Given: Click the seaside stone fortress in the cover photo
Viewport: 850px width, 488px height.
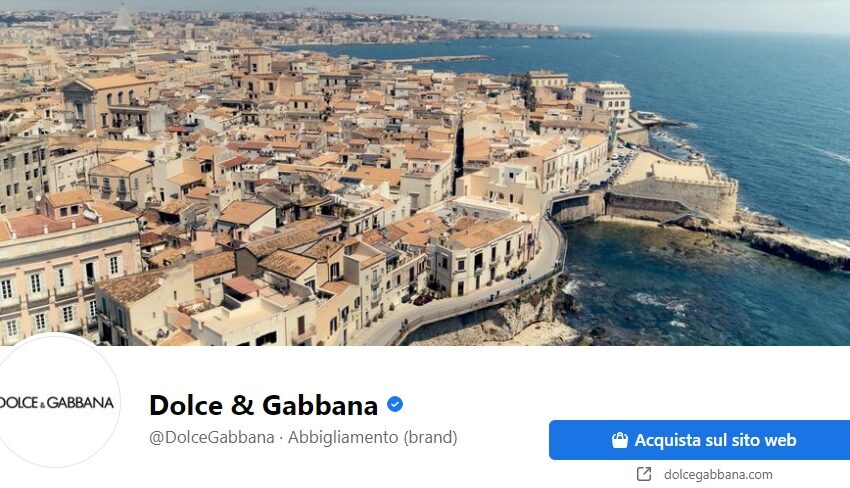Looking at the screenshot, I should (x=672, y=187).
